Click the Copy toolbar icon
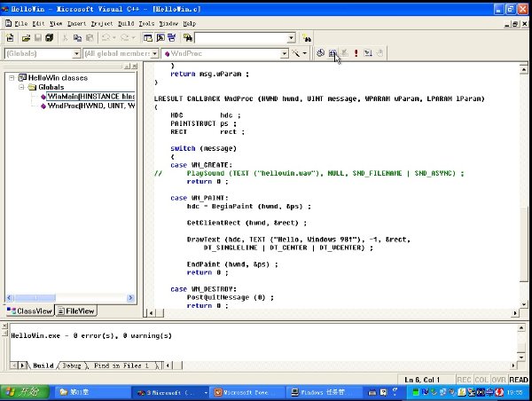This screenshot has width=532, height=401. click(x=77, y=37)
